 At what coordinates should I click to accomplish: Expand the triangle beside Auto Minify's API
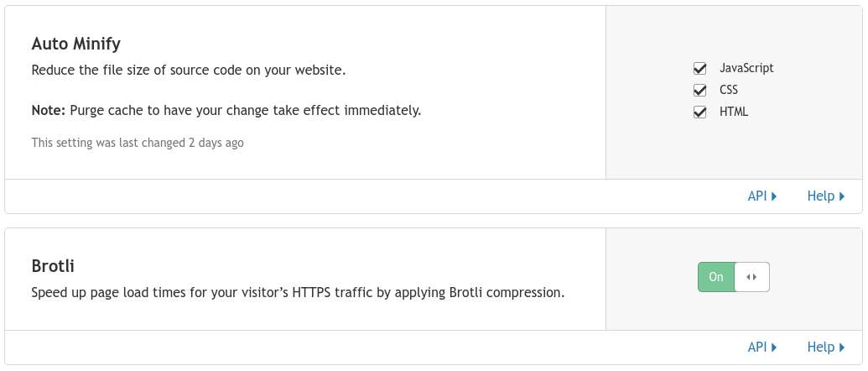coord(774,196)
